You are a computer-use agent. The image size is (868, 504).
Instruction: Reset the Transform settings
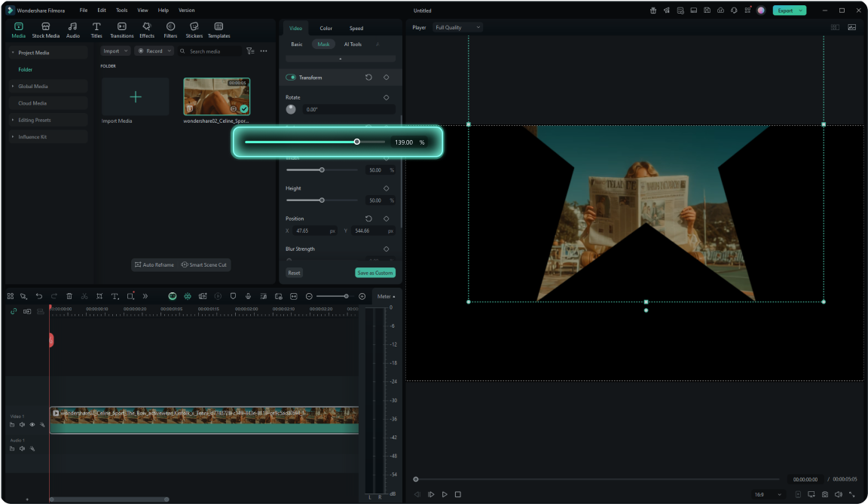click(368, 78)
